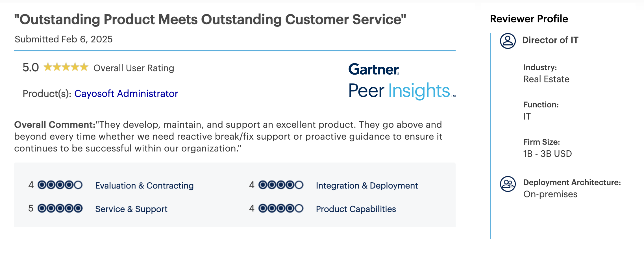Click the Product Capabilities label

click(356, 209)
